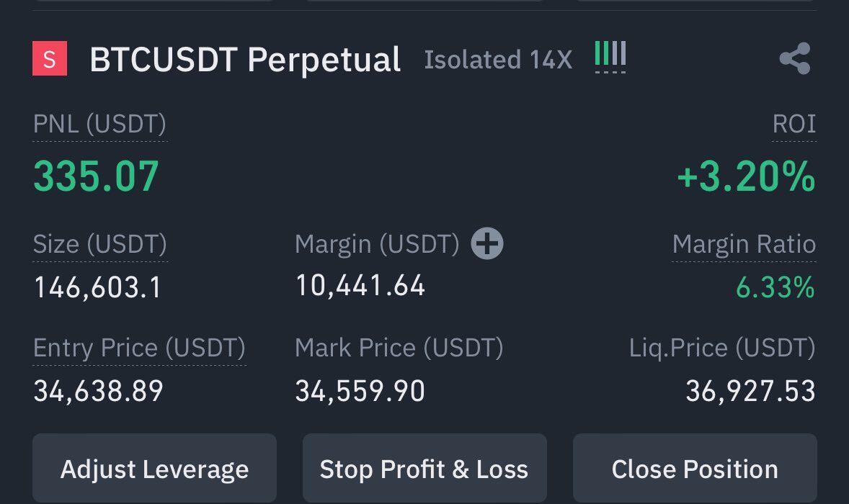
Task: Tap the red S short-position badge
Action: click(x=50, y=58)
